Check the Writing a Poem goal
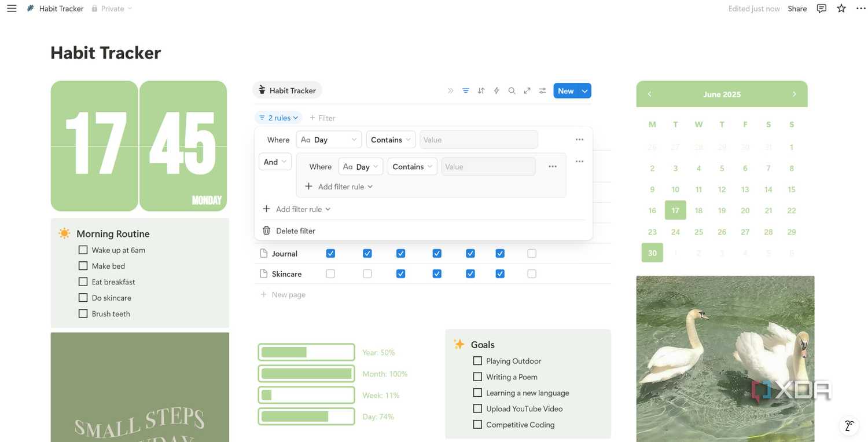 click(477, 377)
